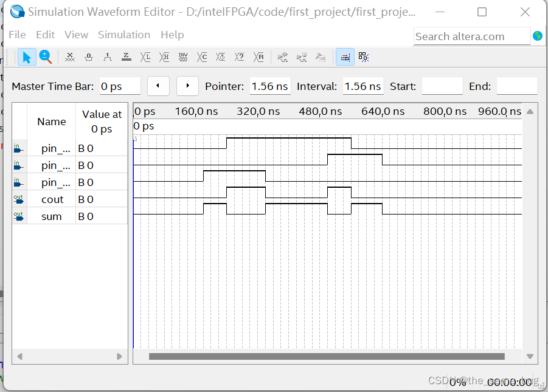Screen dimensions: 548x392
Task: Move time bar to next transition
Action: pyautogui.click(x=187, y=86)
